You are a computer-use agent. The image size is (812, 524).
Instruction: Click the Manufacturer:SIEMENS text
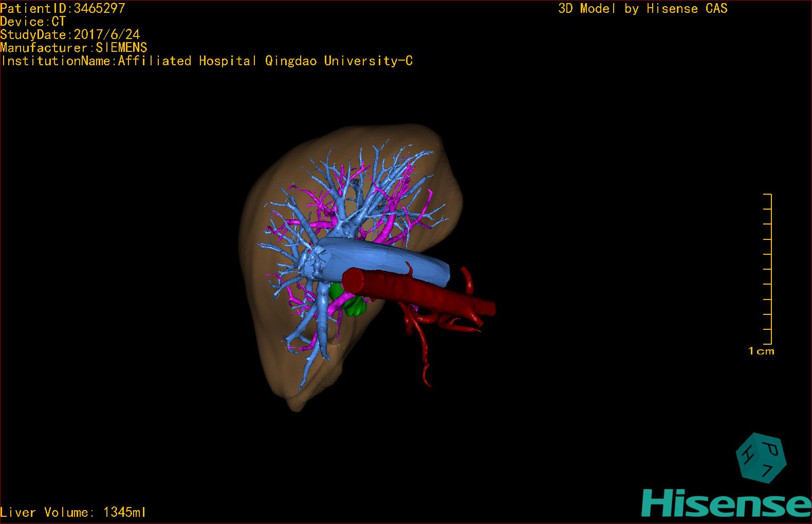(73, 48)
